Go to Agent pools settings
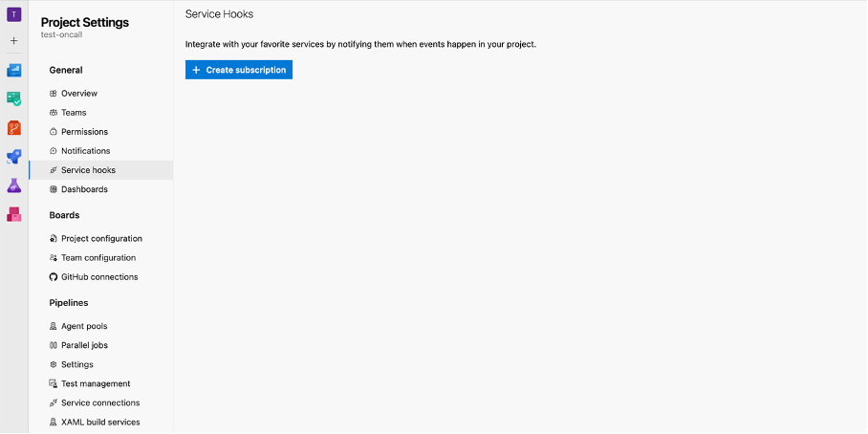 point(84,326)
